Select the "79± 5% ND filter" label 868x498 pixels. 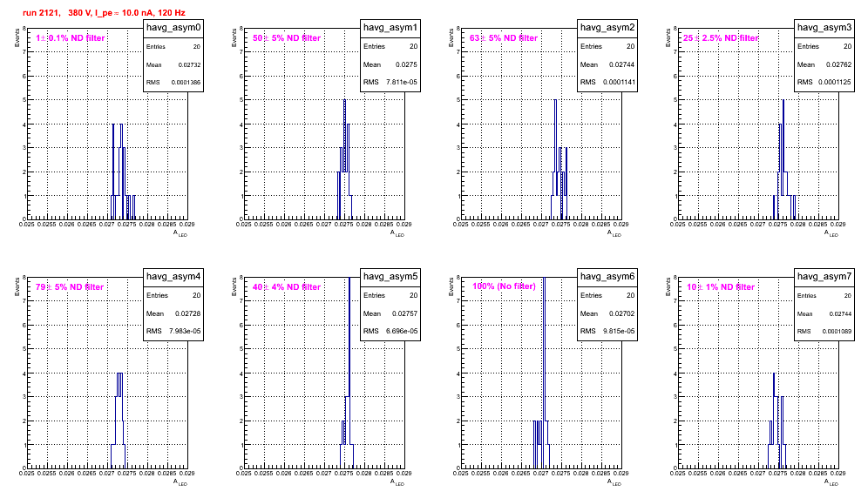click(70, 287)
